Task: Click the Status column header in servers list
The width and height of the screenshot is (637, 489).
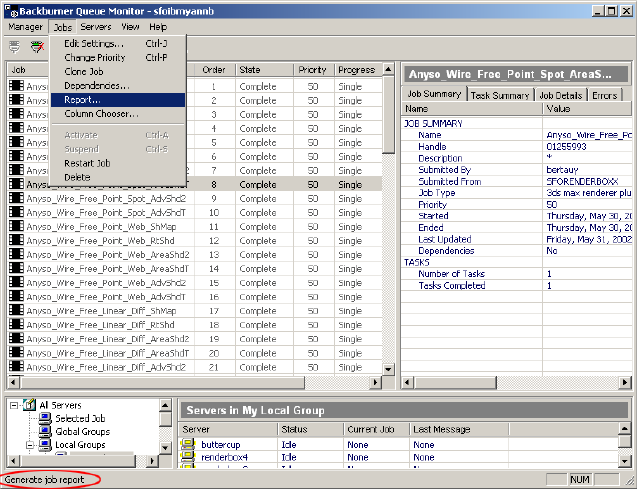Action: 311,429
